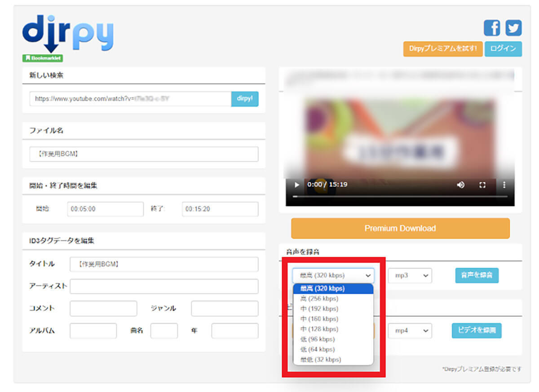Click the 0:00 / 15:19 time display
Viewport: 539px width, 392px height.
click(x=327, y=185)
